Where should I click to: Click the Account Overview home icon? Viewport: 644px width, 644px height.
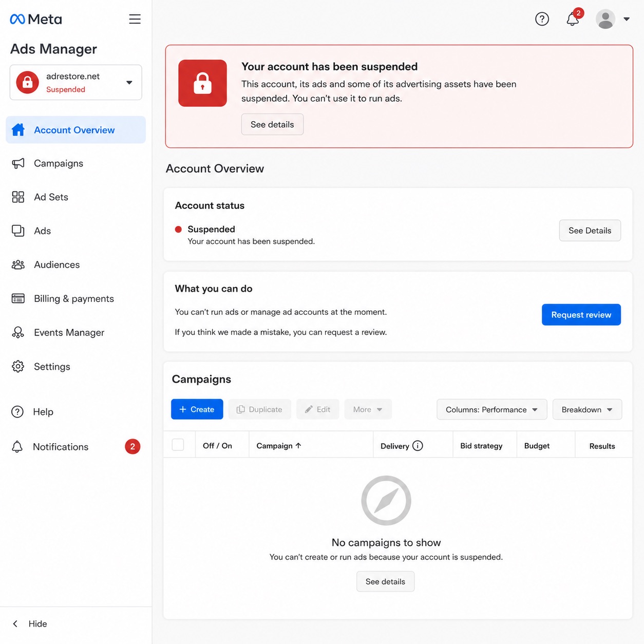point(18,130)
